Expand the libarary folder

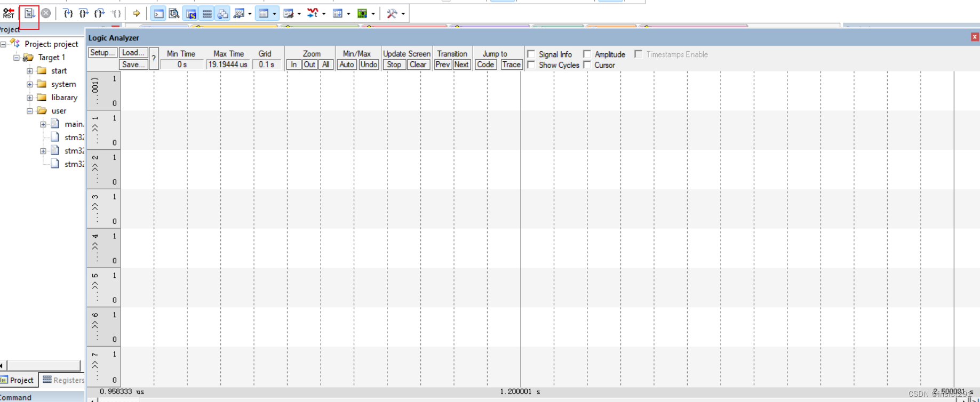(30, 98)
